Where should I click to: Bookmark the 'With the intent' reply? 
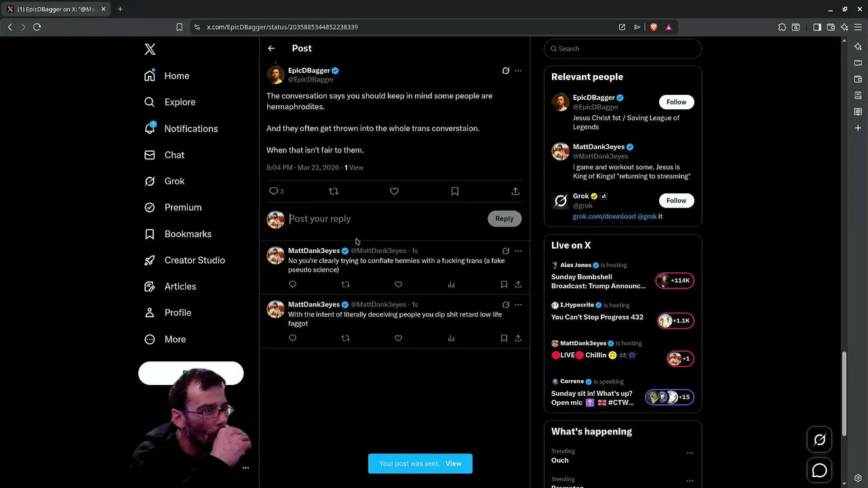pos(504,338)
